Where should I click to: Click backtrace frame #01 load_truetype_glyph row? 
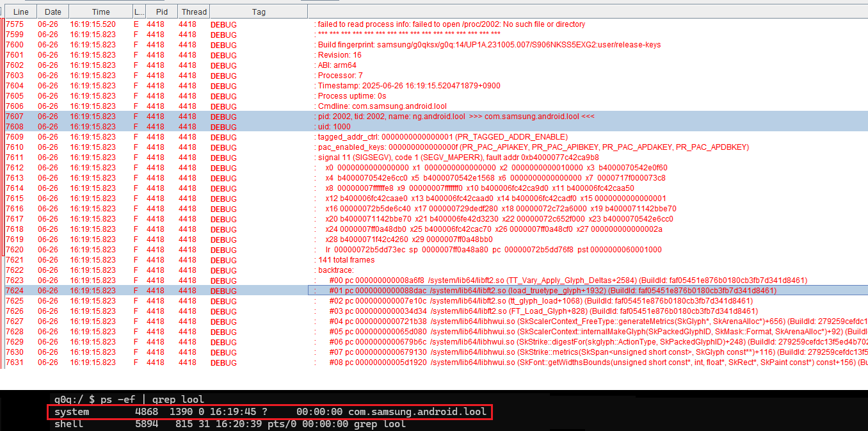point(552,291)
